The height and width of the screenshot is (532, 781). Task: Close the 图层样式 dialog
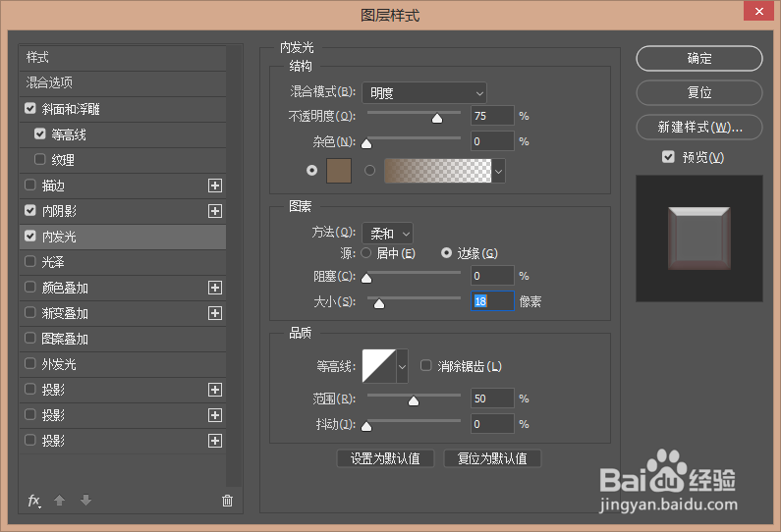758,11
